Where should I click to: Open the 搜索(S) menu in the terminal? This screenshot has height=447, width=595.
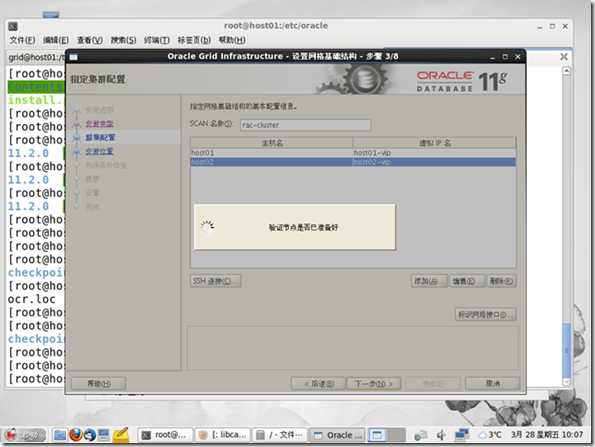pos(123,40)
